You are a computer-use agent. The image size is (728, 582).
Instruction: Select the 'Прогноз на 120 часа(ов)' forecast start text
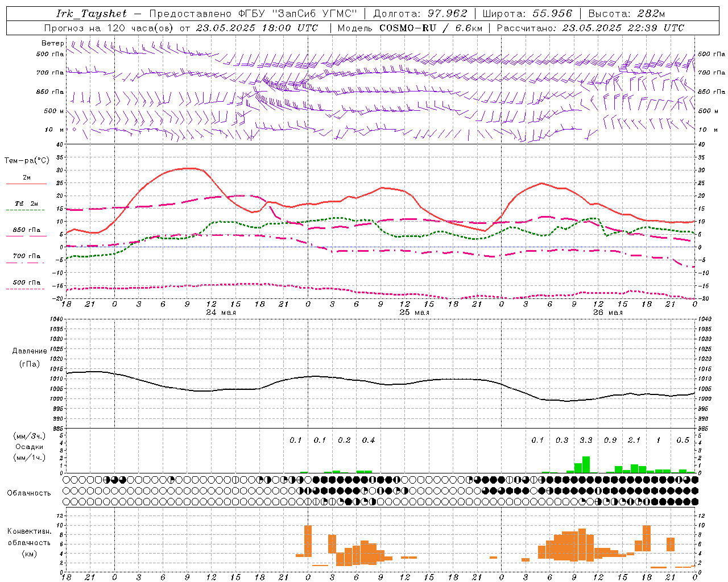pyautogui.click(x=109, y=28)
